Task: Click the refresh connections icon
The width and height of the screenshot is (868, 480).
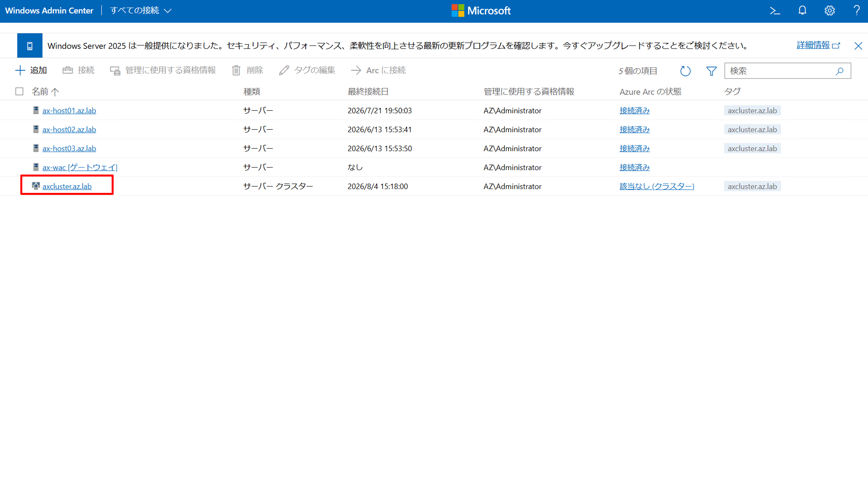Action: [x=685, y=71]
